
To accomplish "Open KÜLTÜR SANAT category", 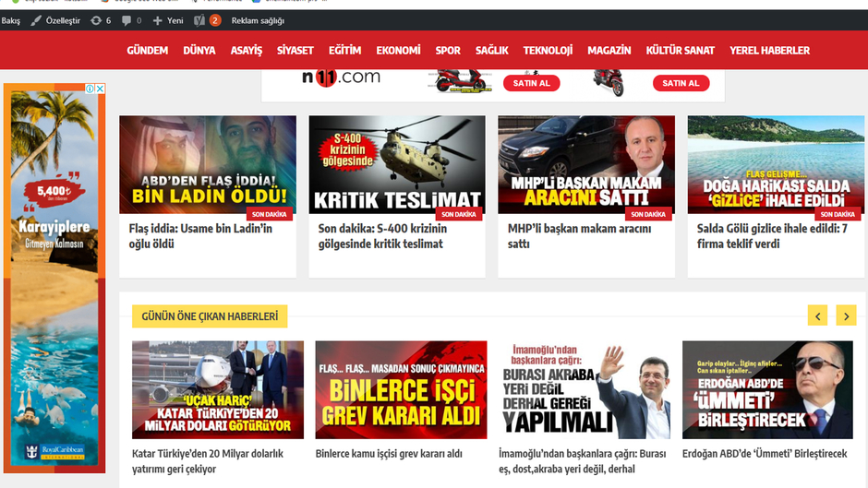I will pyautogui.click(x=681, y=51).
